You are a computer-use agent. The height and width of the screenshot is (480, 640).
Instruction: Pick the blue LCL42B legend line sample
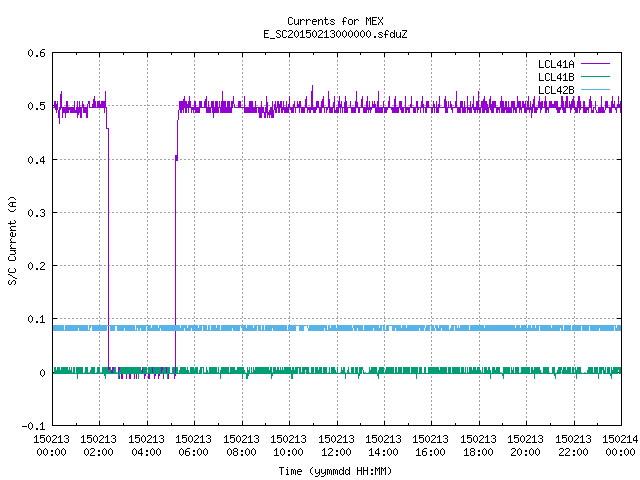point(595,89)
